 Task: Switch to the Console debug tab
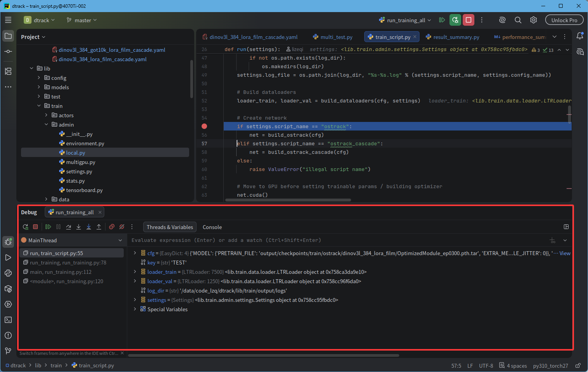pyautogui.click(x=212, y=227)
